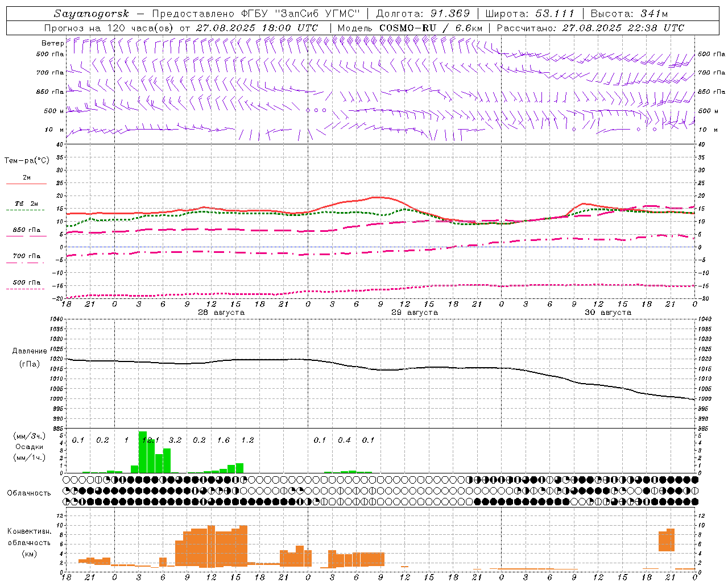Image resolution: width=728 pixels, height=582 pixels.
Task: Click the '3.2' precipitation total value
Action: [x=175, y=440]
